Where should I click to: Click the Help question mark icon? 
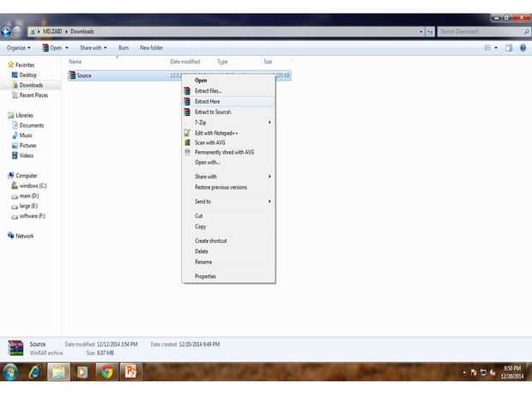(x=523, y=48)
